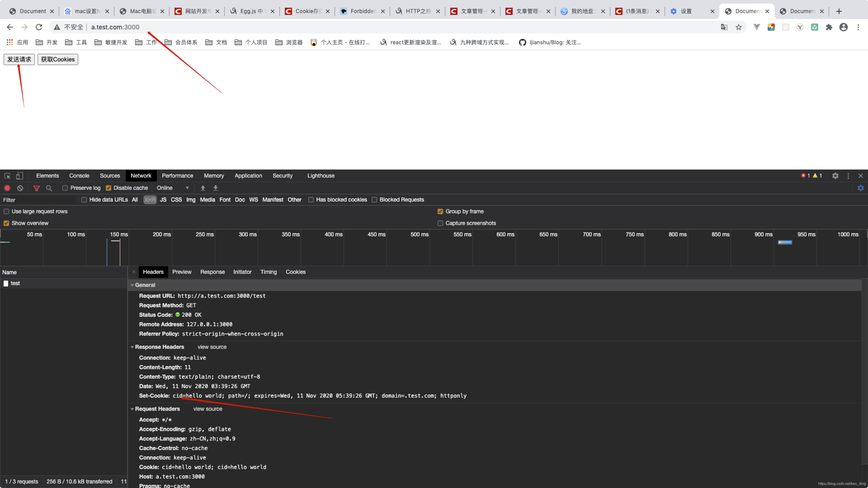Click the import HAR upload arrow

point(203,188)
